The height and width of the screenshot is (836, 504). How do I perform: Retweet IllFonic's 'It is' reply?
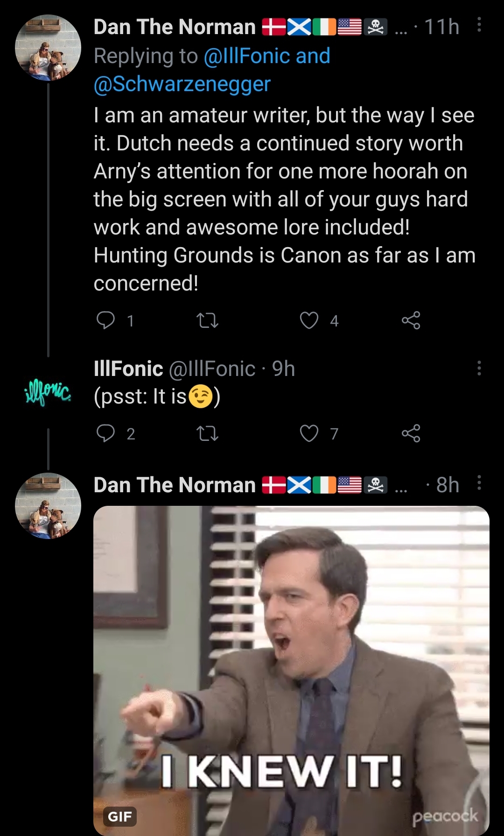click(207, 433)
